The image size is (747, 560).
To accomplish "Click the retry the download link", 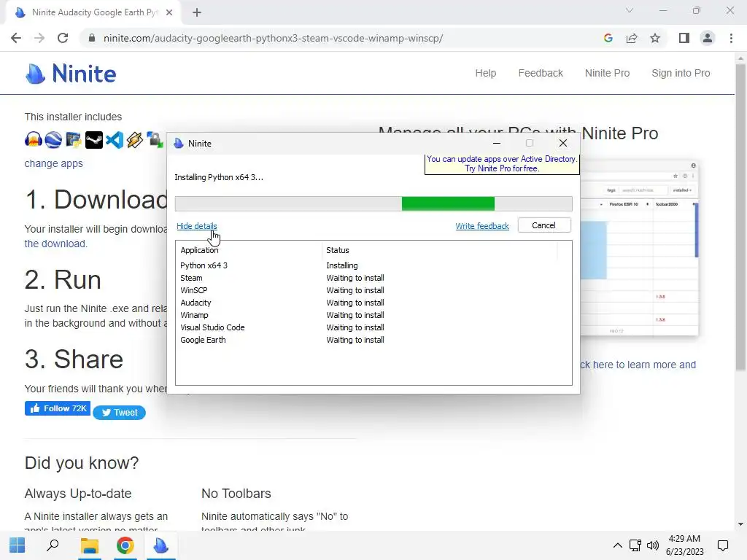I will click(x=55, y=244).
